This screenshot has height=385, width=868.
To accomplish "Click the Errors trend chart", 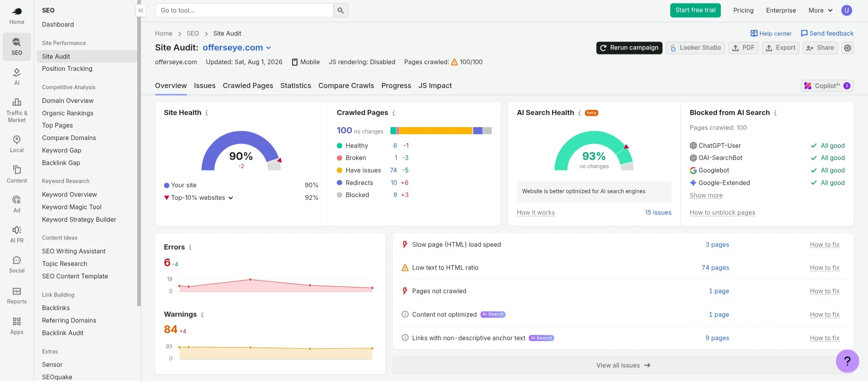I will (x=276, y=285).
